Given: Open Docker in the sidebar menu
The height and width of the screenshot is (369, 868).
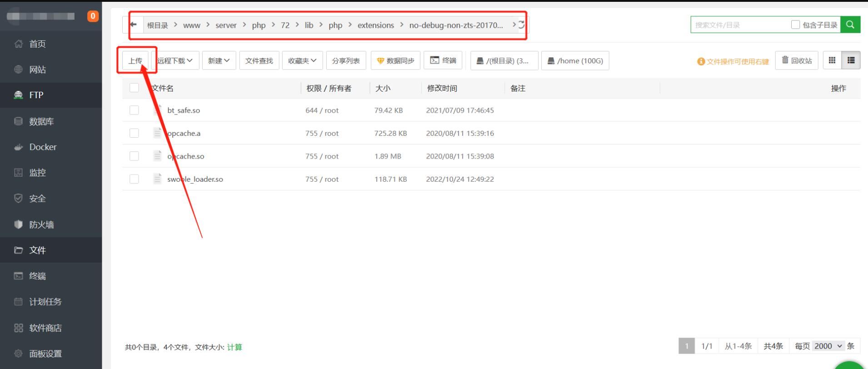Looking at the screenshot, I should [43, 147].
